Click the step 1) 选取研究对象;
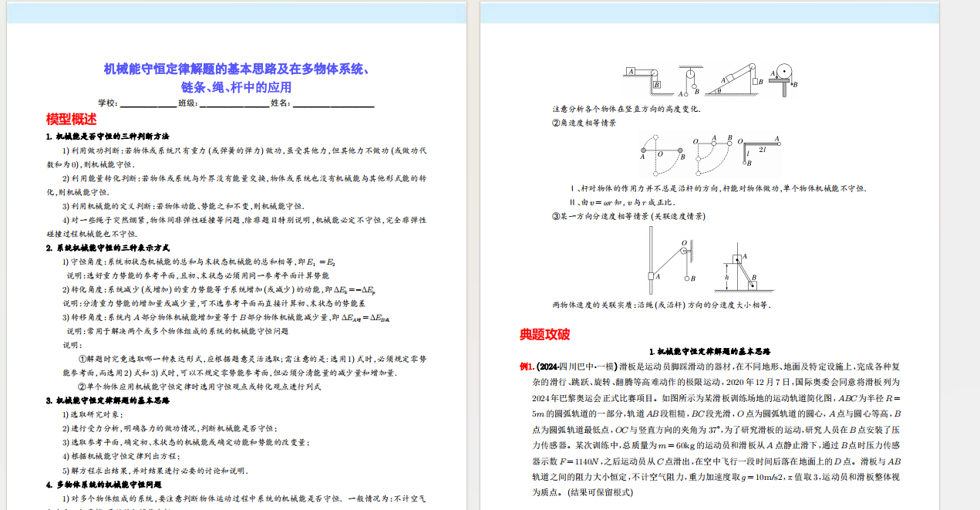This screenshot has width=980, height=510. (91, 414)
